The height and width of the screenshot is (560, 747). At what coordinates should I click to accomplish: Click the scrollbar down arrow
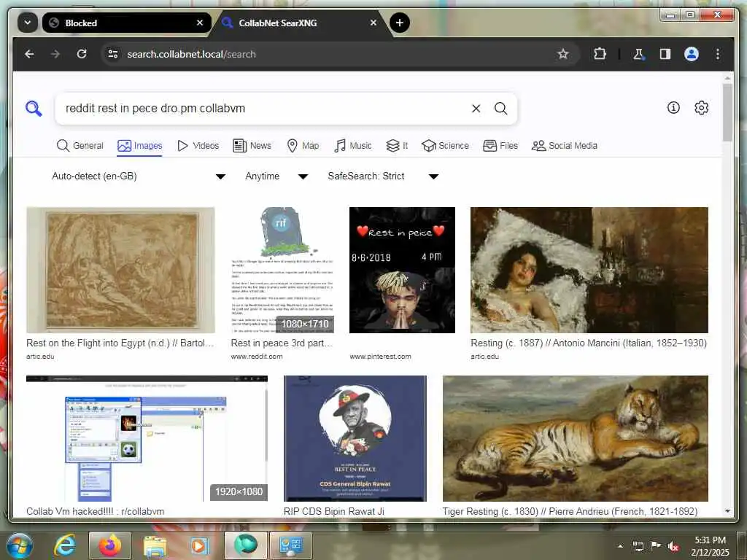click(x=727, y=511)
